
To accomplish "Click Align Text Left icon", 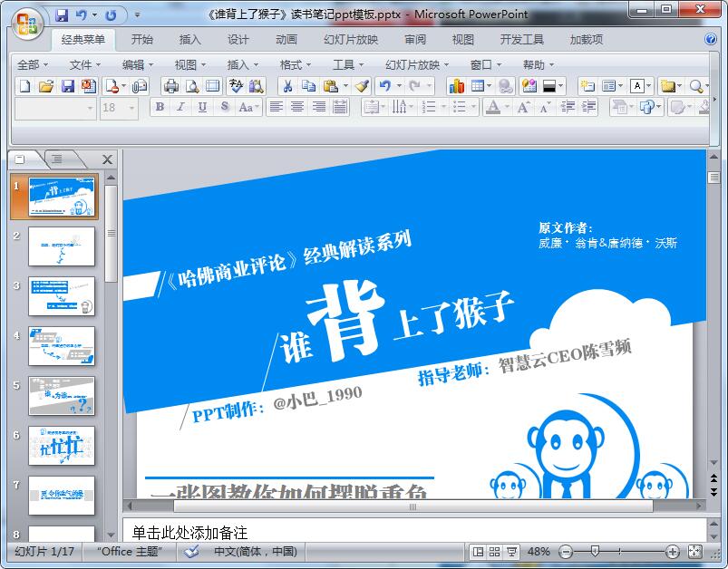I will click(x=277, y=107).
